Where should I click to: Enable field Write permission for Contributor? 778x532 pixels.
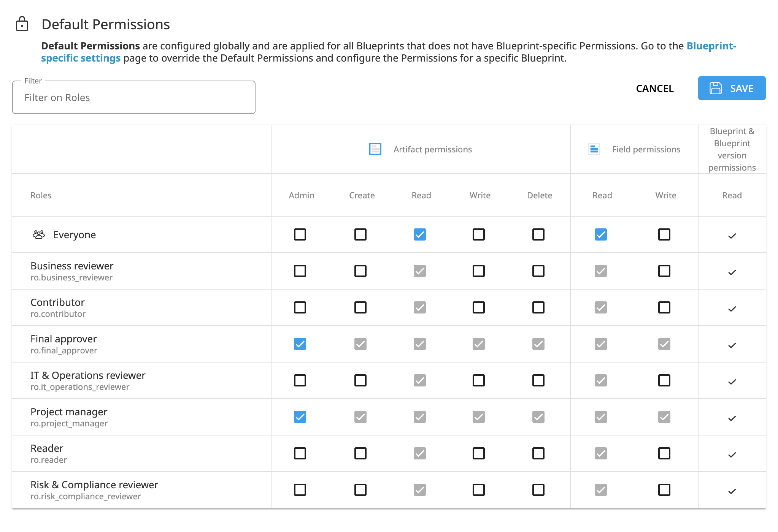pyautogui.click(x=664, y=307)
